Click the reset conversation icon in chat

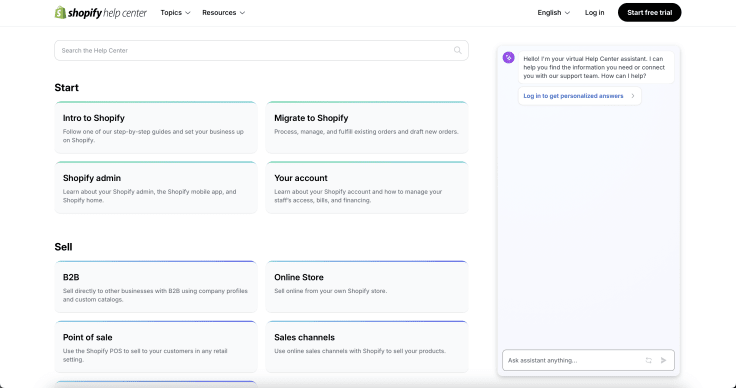(x=648, y=360)
